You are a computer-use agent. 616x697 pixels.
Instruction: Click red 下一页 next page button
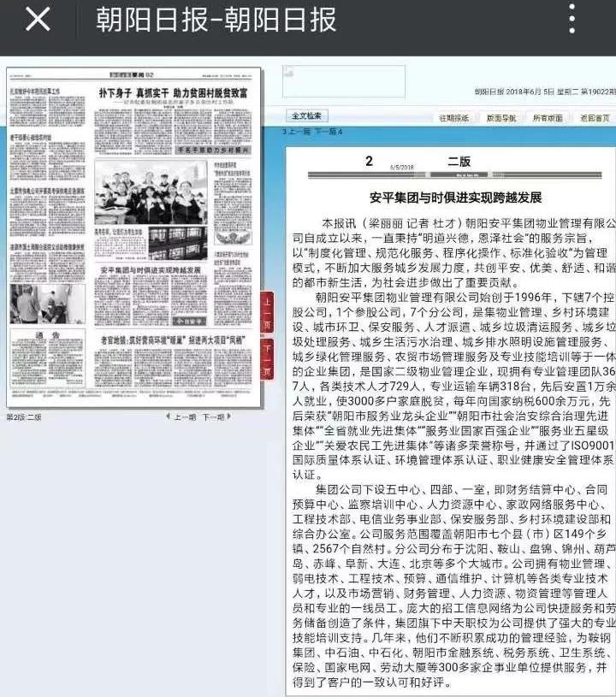tap(267, 358)
